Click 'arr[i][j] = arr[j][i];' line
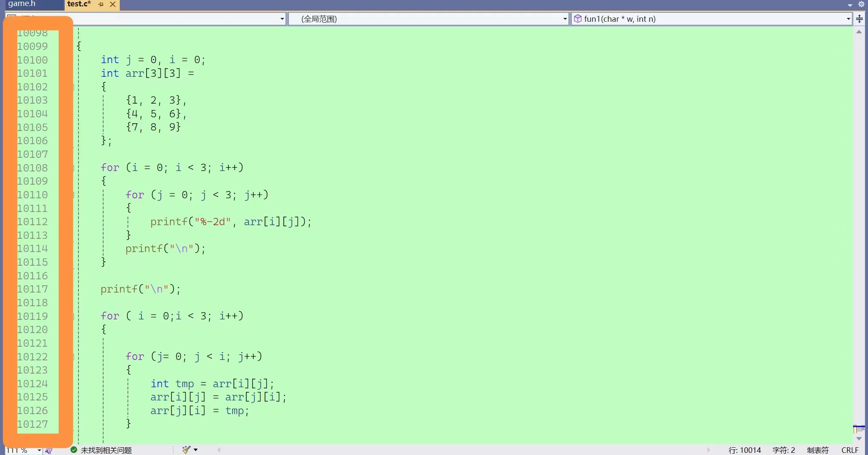The width and height of the screenshot is (868, 455). pyautogui.click(x=218, y=397)
